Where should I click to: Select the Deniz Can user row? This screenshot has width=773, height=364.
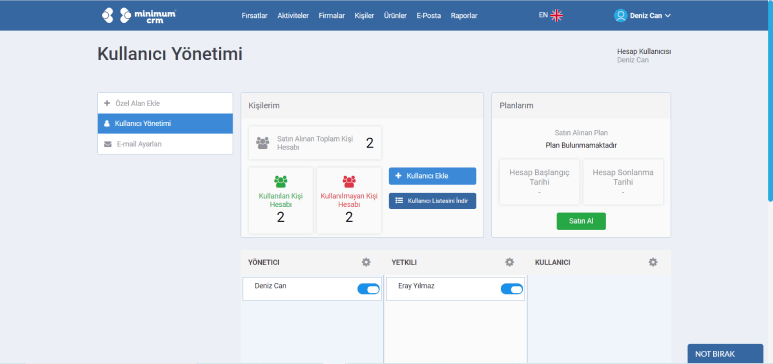coord(312,289)
